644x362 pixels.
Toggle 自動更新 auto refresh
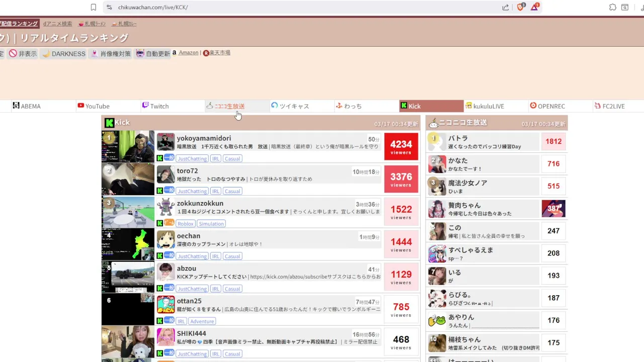(x=153, y=53)
